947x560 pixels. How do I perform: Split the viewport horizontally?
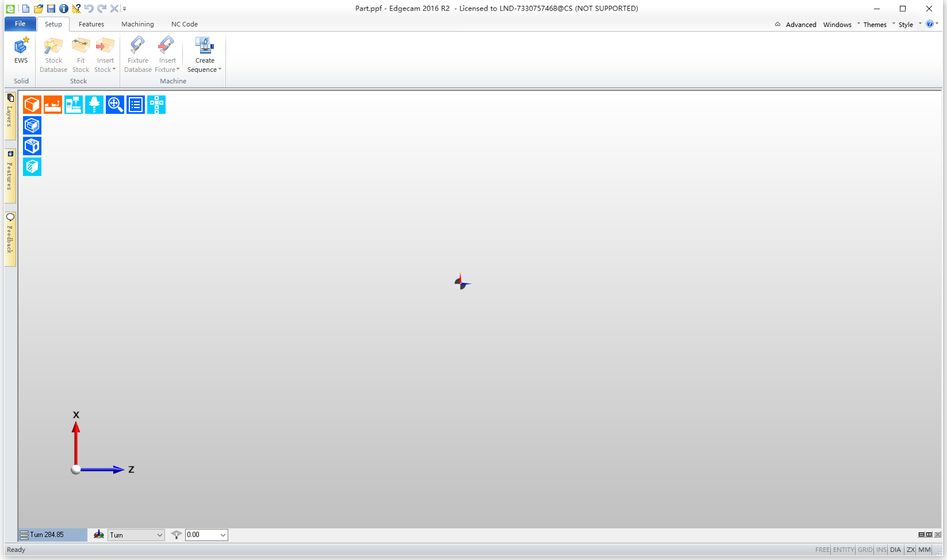[921, 535]
